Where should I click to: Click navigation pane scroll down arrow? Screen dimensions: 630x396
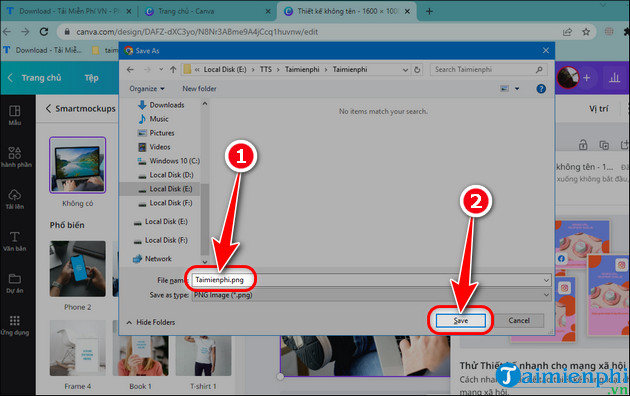point(205,261)
